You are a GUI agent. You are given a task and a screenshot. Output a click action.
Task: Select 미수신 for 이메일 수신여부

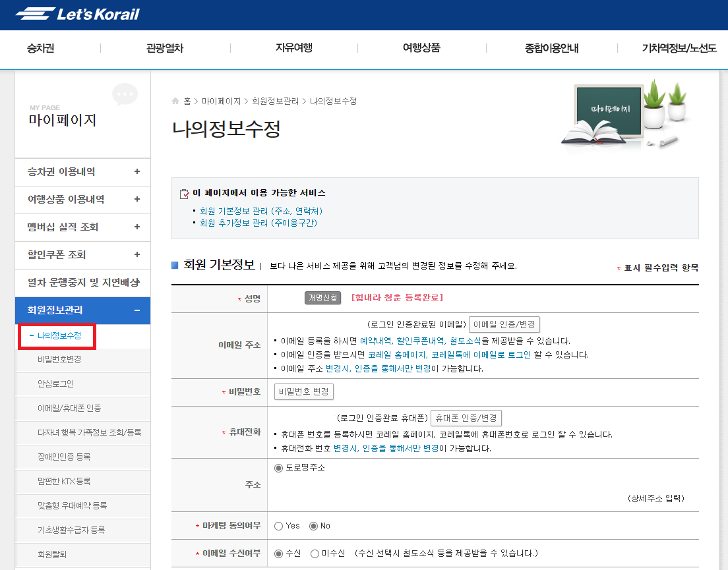(x=315, y=553)
